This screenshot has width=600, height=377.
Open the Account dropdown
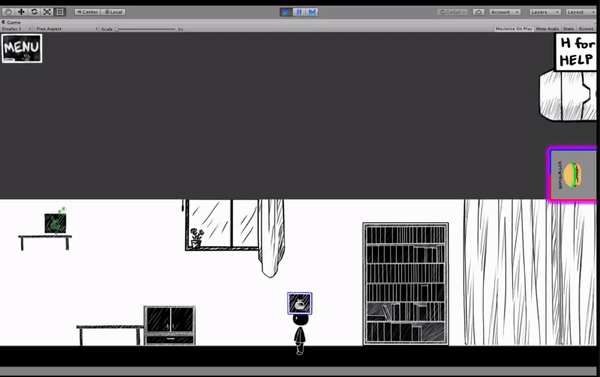(505, 12)
